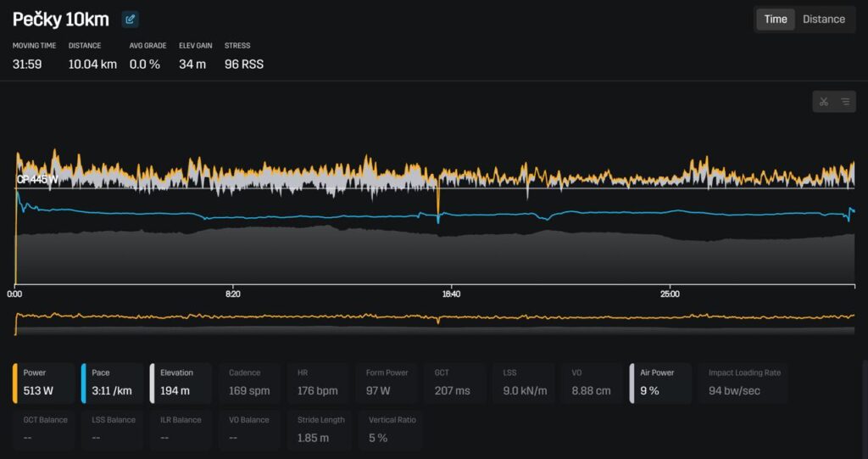Select the scissors crop tool
Viewport: 868px width, 459px height.
823,102
